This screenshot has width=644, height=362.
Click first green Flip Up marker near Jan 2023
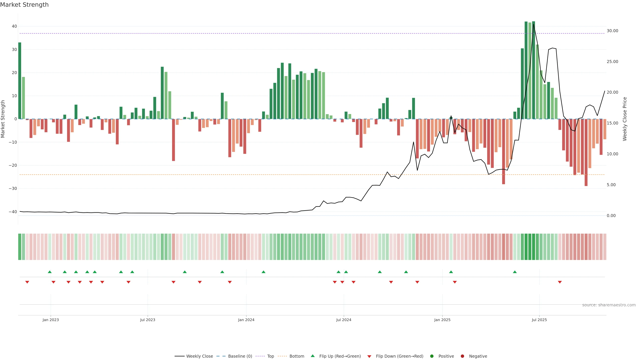[x=50, y=272]
